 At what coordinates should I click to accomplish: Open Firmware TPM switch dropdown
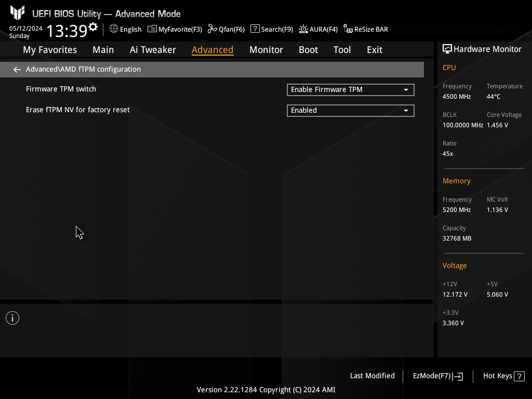coord(351,89)
